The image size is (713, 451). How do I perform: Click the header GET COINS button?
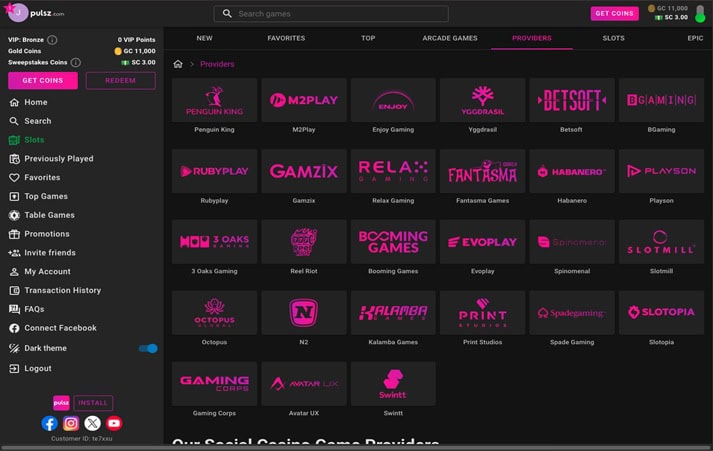pyautogui.click(x=614, y=14)
